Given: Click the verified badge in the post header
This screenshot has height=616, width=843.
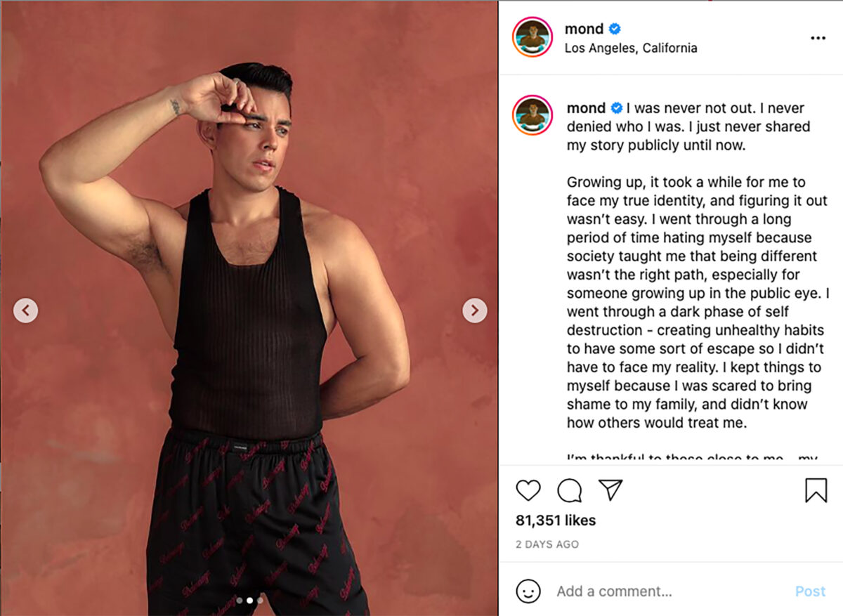Looking at the screenshot, I should pyautogui.click(x=615, y=29).
